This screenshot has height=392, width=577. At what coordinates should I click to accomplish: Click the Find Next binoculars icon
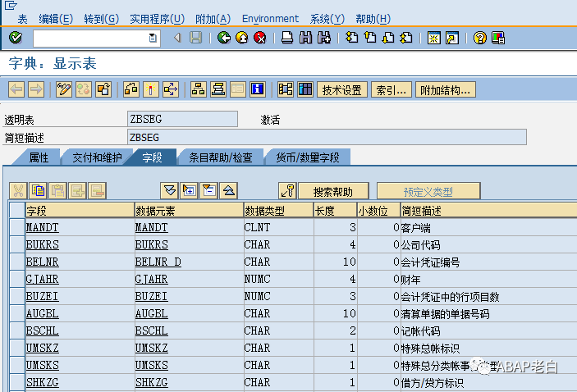324,38
